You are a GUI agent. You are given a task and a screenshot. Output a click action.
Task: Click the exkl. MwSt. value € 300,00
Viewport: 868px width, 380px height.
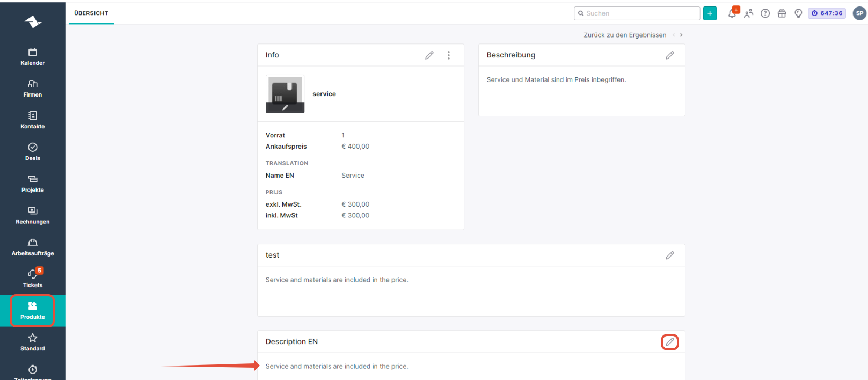click(355, 204)
